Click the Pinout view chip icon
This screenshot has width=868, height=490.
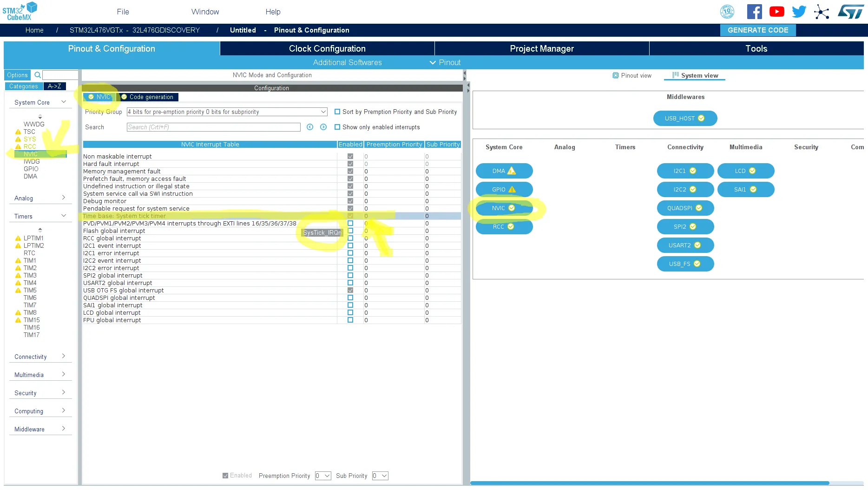[615, 75]
